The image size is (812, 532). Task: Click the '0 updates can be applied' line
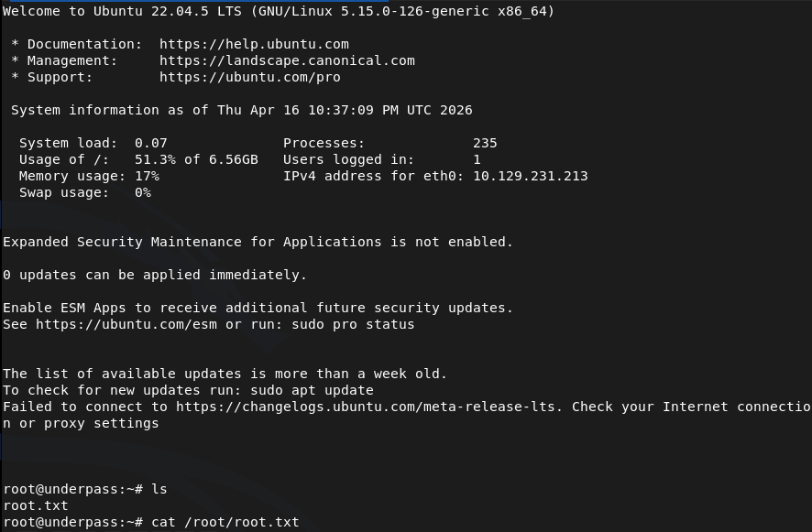point(155,275)
